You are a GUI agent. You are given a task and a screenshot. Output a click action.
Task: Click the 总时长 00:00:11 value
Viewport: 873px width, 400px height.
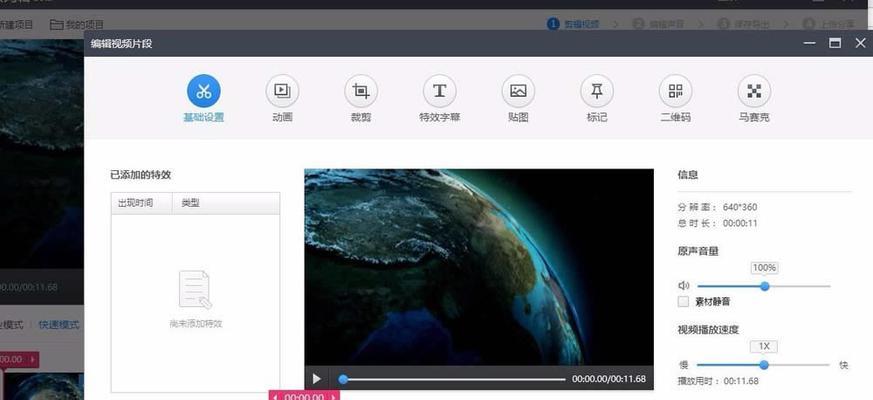(740, 223)
